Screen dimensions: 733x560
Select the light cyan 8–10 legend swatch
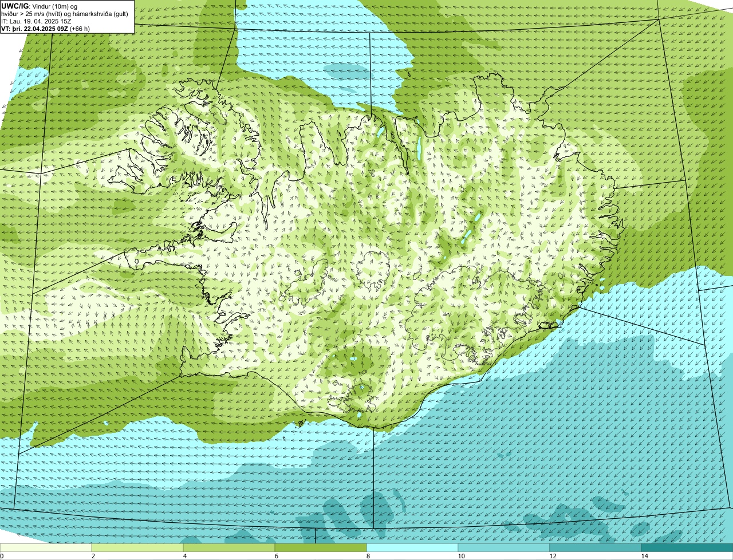click(412, 547)
